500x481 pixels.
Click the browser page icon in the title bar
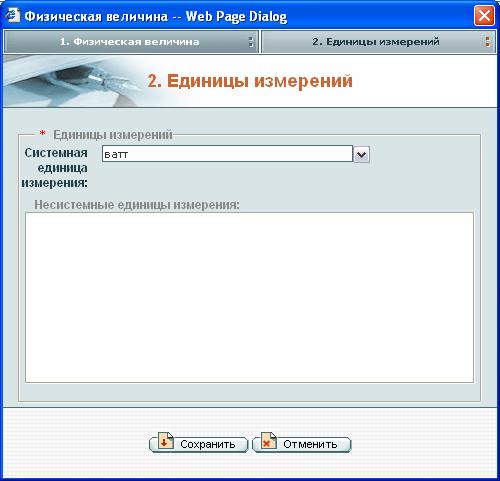click(x=13, y=15)
